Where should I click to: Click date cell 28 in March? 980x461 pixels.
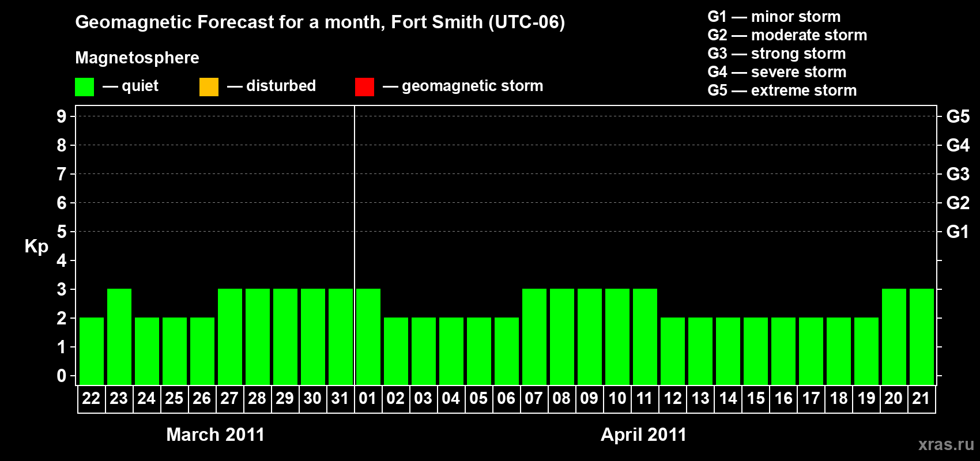pyautogui.click(x=257, y=399)
